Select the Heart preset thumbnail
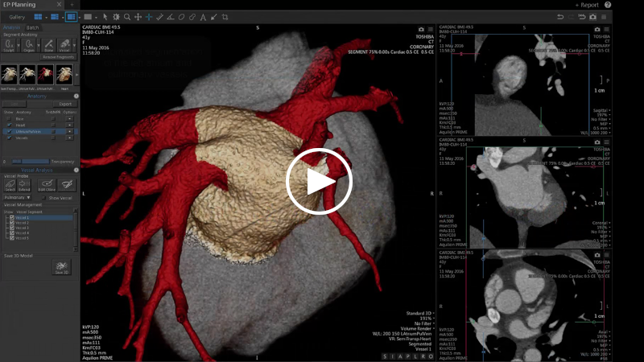 [64, 75]
